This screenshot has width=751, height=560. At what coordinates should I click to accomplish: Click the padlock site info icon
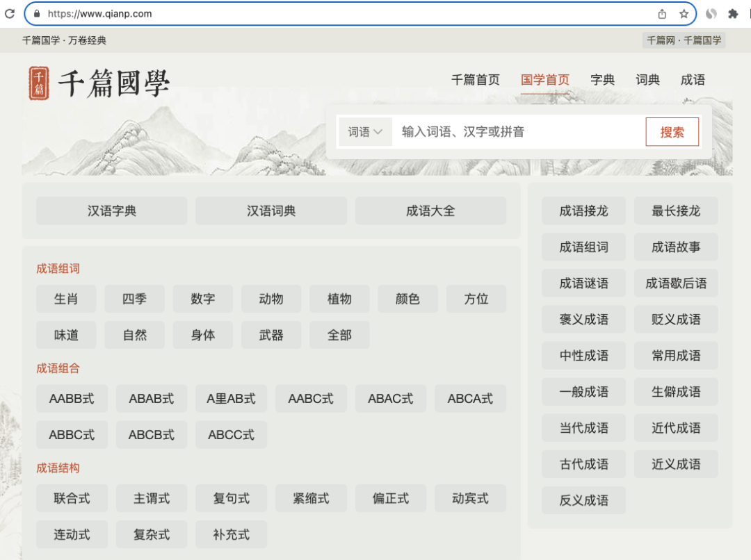click(x=37, y=14)
